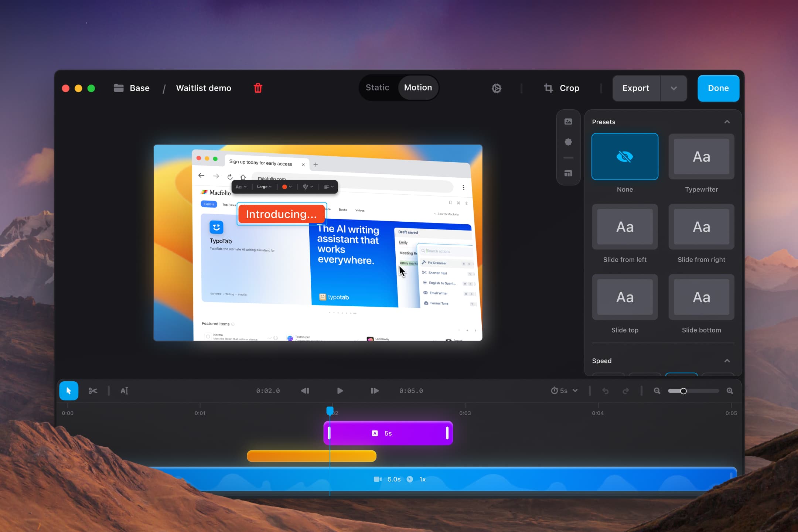Click the blue Done button

pyautogui.click(x=718, y=88)
